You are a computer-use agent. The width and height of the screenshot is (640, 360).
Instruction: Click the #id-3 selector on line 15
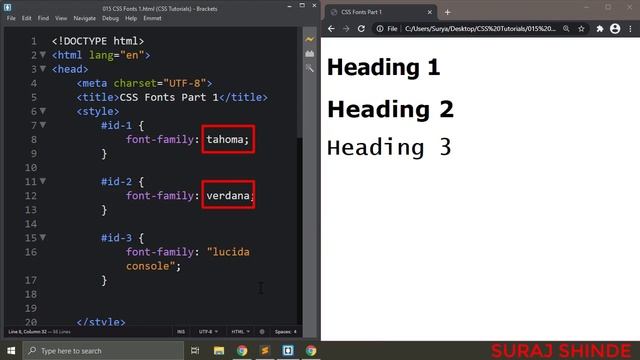click(116, 238)
